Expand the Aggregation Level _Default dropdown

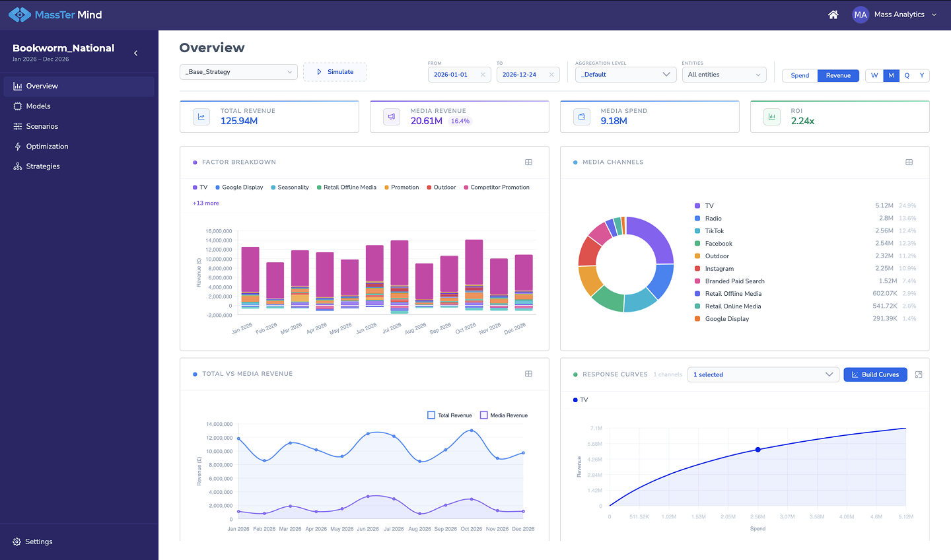pyautogui.click(x=625, y=75)
